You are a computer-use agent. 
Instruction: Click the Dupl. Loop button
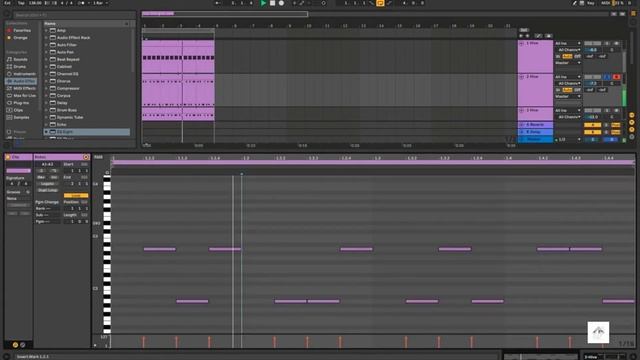[48, 190]
